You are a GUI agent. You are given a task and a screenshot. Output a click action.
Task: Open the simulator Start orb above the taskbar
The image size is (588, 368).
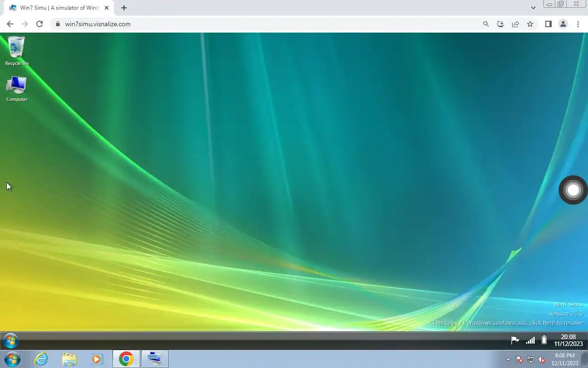pyautogui.click(x=11, y=341)
